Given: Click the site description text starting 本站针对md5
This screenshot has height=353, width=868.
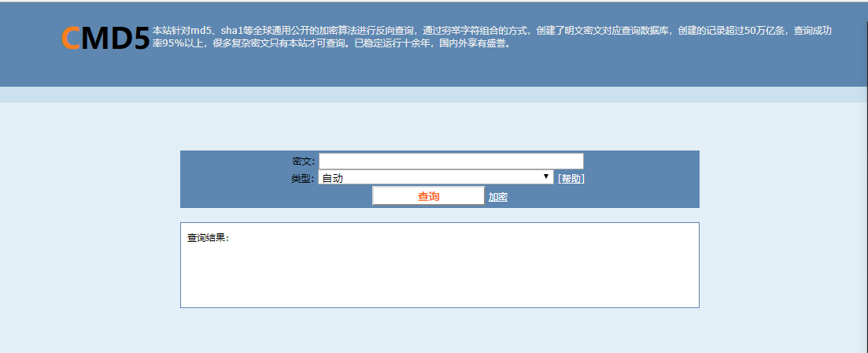Looking at the screenshot, I should click(492, 36).
